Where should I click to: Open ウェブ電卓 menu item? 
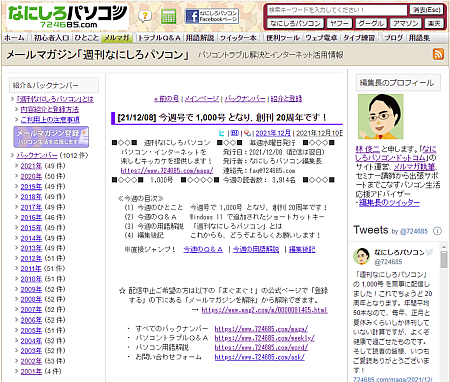point(321,38)
